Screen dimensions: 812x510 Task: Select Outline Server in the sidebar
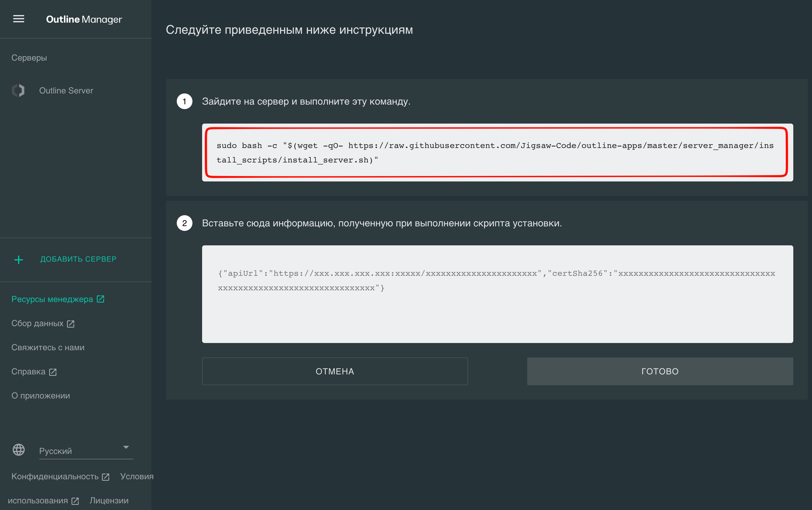pyautogui.click(x=66, y=90)
